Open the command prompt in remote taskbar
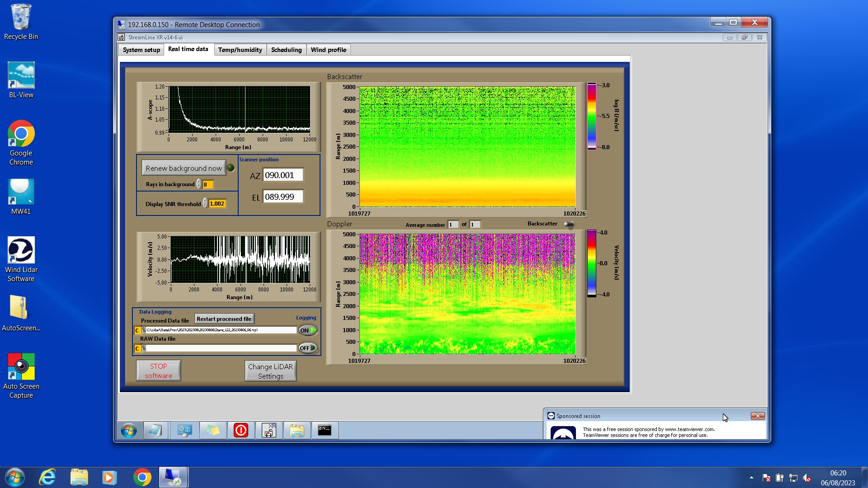This screenshot has width=868, height=488. [325, 430]
